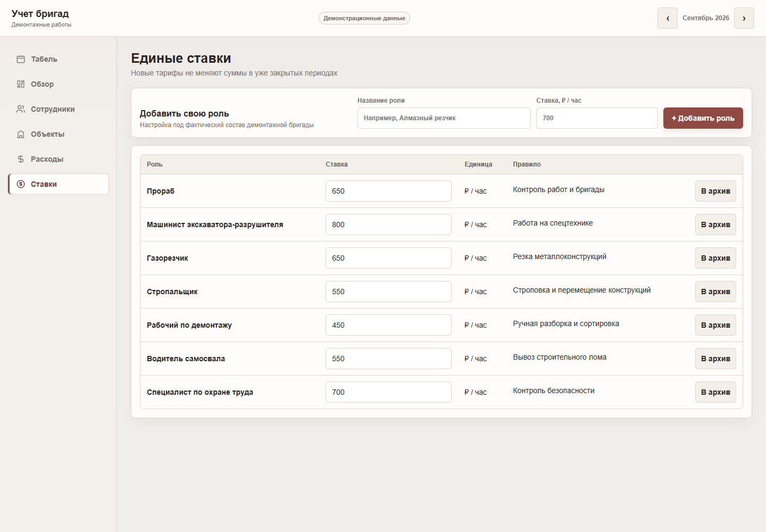Open the Обзор section
The height and width of the screenshot is (532, 766).
point(59,84)
